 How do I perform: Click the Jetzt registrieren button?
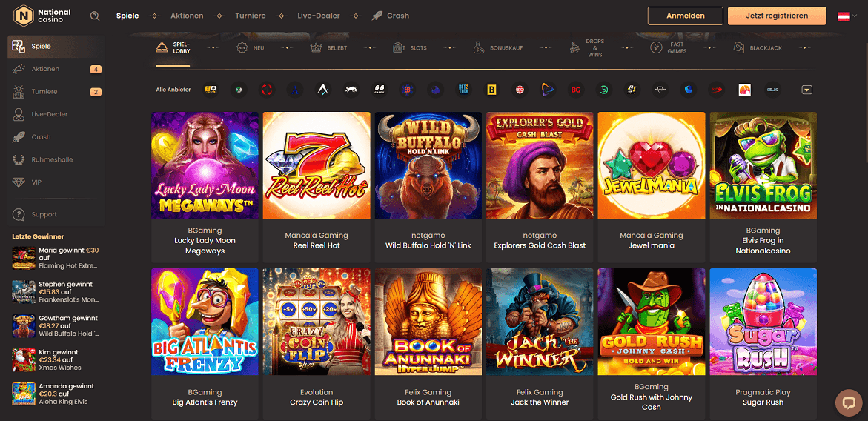[777, 16]
